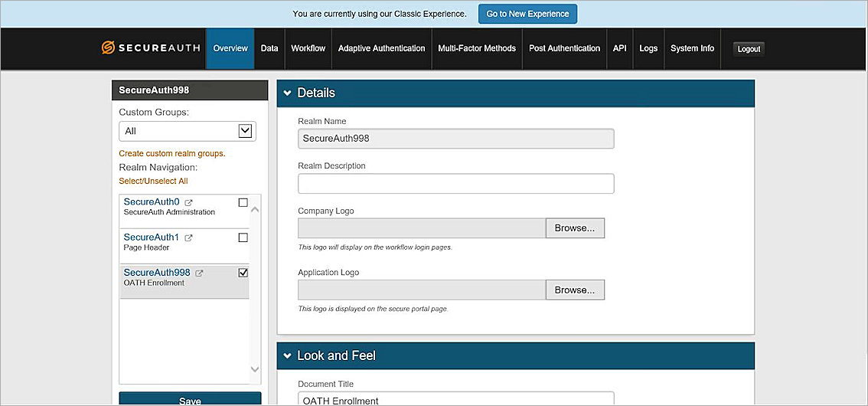Check the SecureAuth1 realm checkbox
Screen dimensions: 868x406
[243, 237]
